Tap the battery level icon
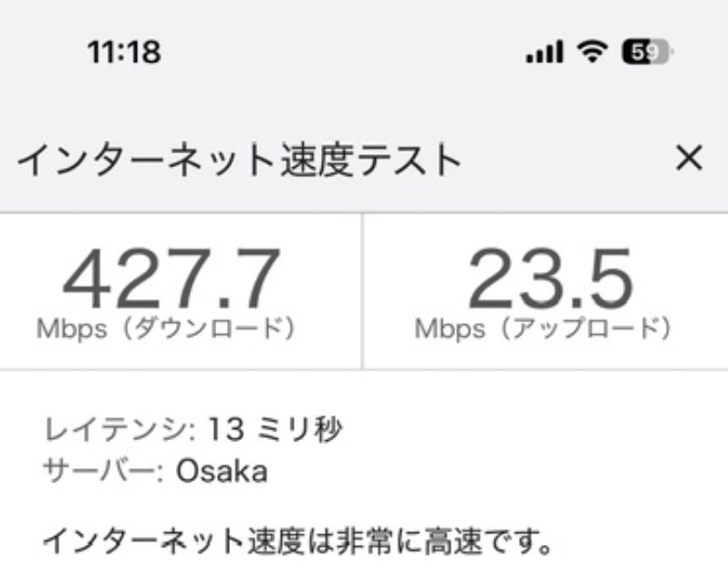Viewport: 728px width, 577px height. pyautogui.click(x=645, y=53)
